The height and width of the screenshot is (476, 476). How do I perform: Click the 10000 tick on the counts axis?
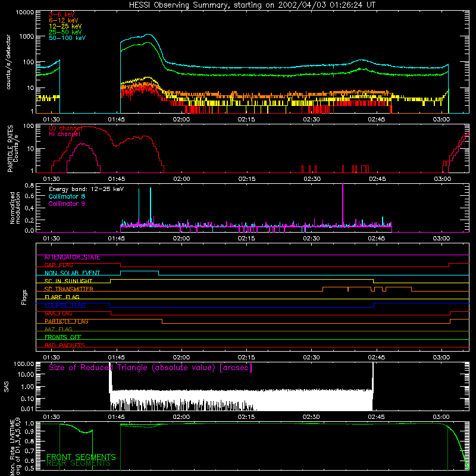[x=25, y=12]
